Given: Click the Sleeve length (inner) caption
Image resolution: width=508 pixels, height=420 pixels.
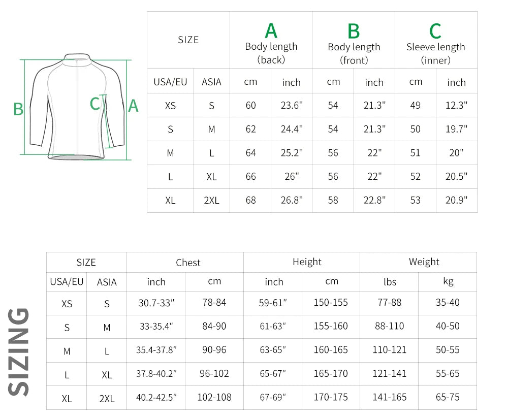Looking at the screenshot, I should click(435, 53).
